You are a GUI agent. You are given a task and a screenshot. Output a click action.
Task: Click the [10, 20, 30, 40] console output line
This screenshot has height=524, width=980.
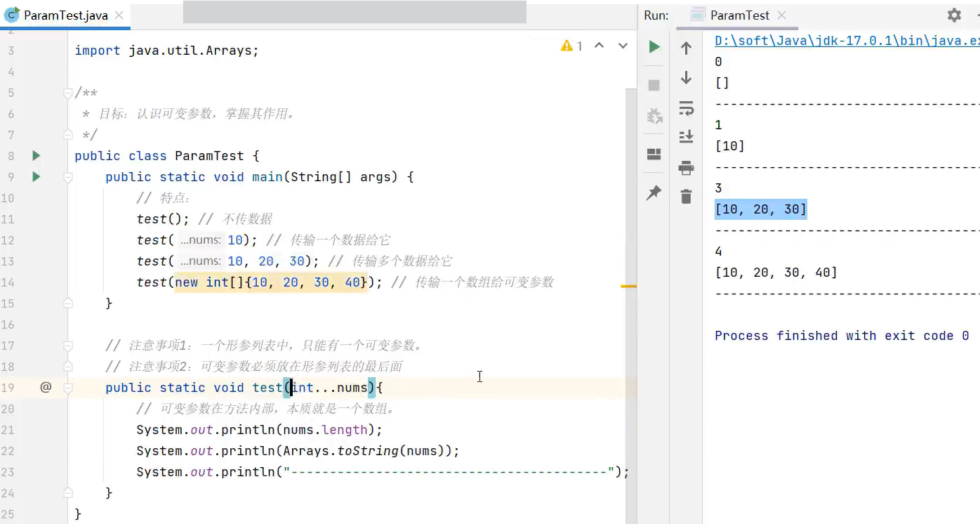tap(776, 273)
